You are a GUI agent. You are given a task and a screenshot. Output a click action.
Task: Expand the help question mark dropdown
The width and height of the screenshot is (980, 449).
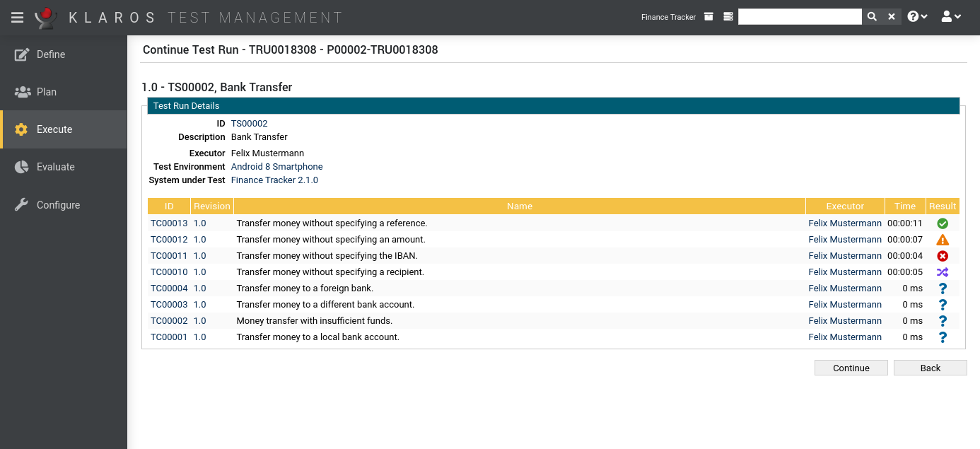[917, 17]
